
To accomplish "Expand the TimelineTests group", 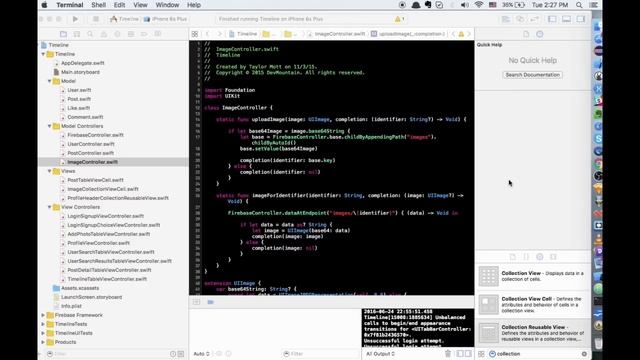I will point(43,324).
